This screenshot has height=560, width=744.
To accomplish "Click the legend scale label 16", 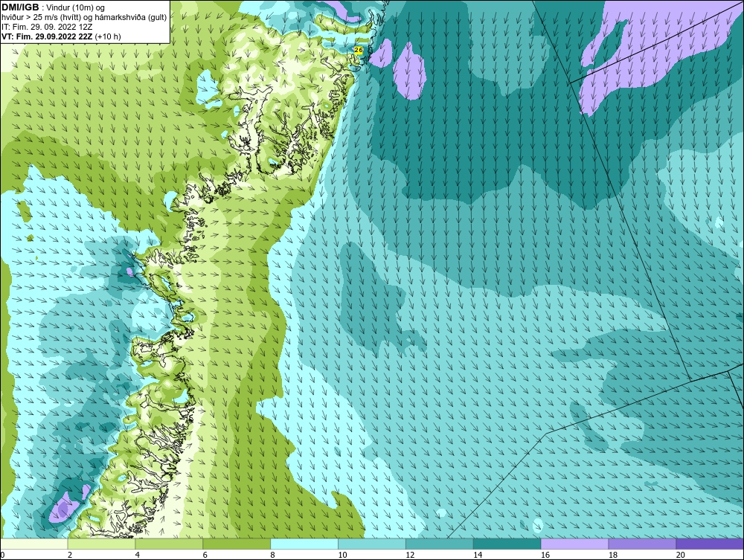I will 545,555.
